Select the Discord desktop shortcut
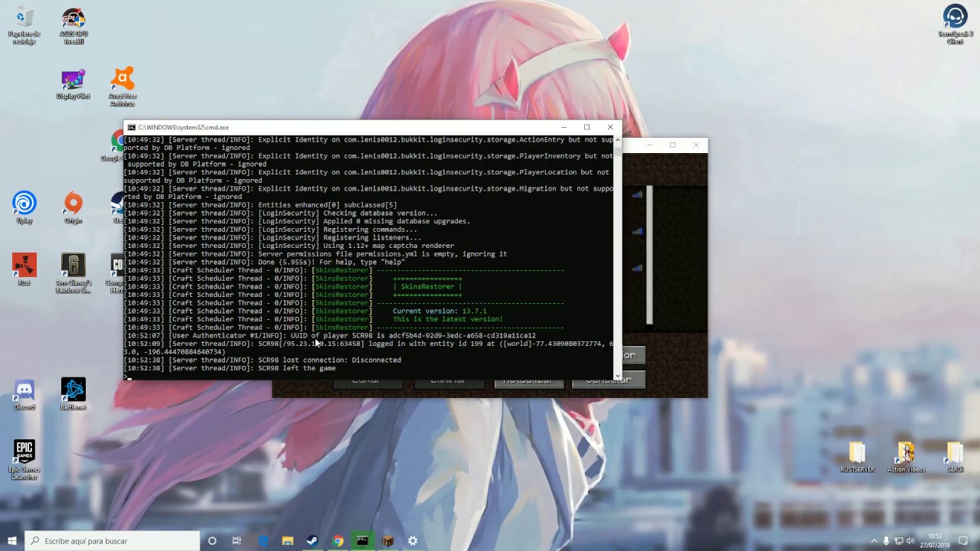The height and width of the screenshot is (551, 980). pos(24,394)
